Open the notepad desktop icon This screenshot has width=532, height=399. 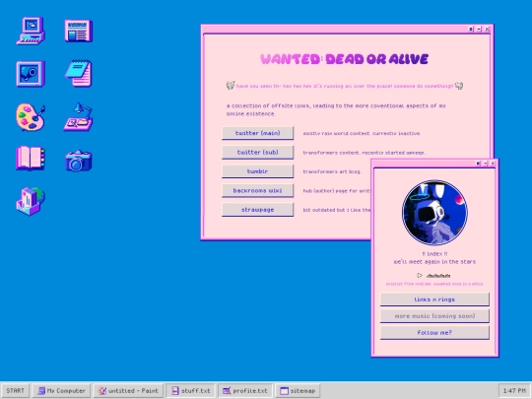pos(79,73)
